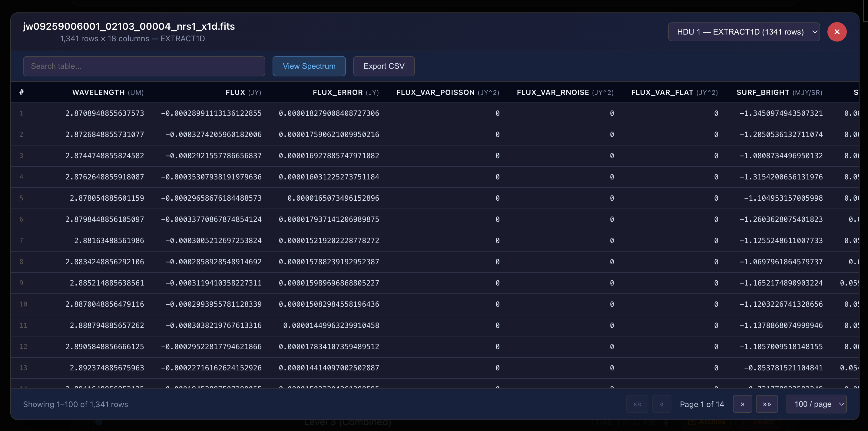Click surface brightness -0.853781521104841
The width and height of the screenshot is (868, 431).
click(784, 368)
